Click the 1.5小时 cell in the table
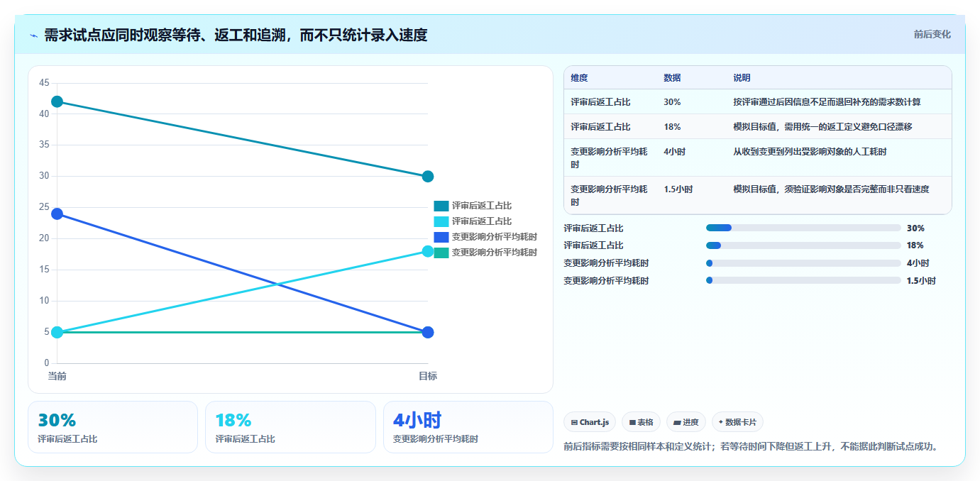Screen dimensions: 980x481 tap(678, 189)
